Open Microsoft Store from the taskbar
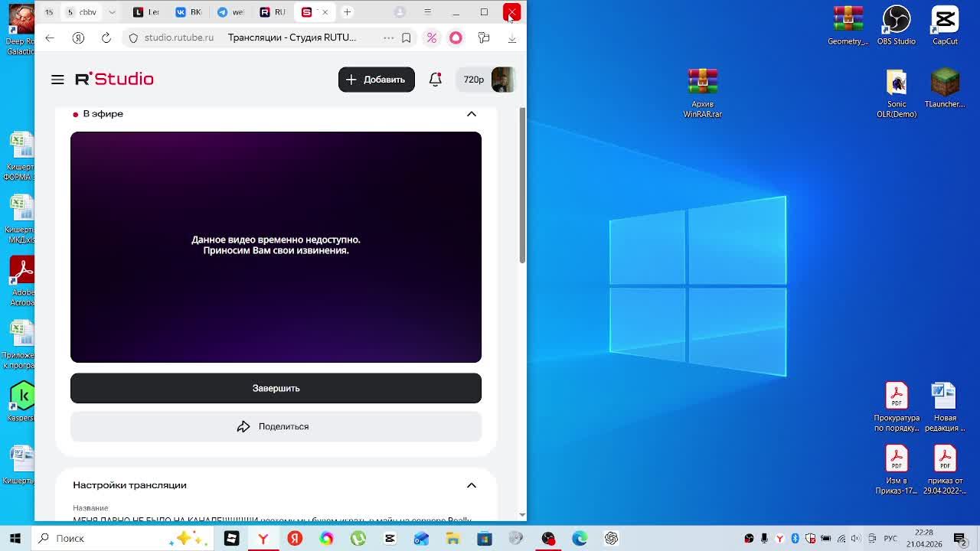 point(485,538)
